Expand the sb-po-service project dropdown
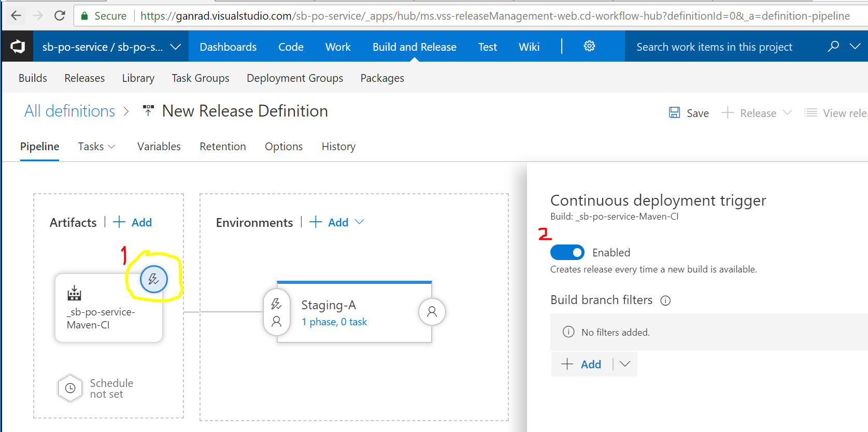The width and height of the screenshot is (868, 432). pyautogui.click(x=176, y=47)
